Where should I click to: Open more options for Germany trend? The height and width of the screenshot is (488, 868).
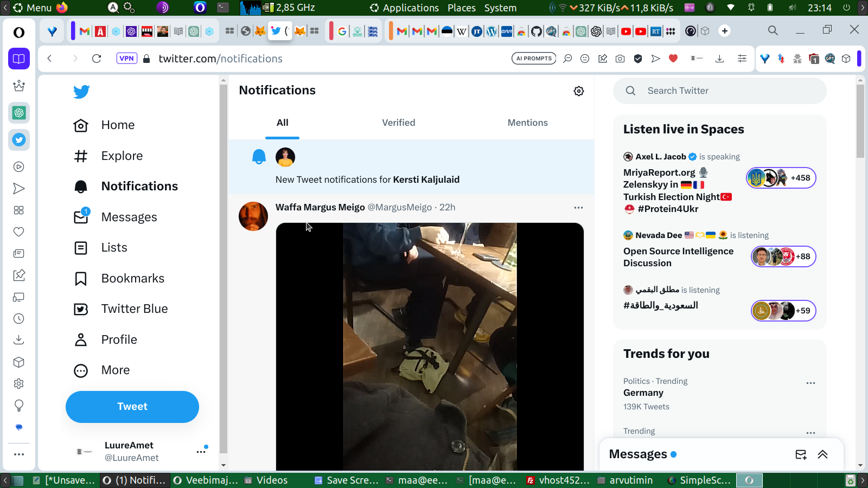pos(810,383)
